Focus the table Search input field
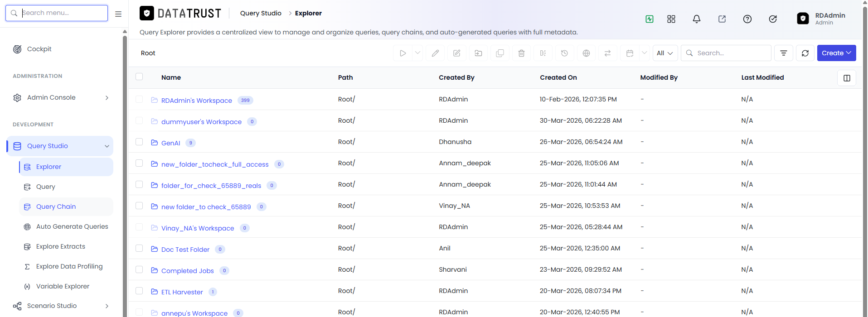 tap(726, 53)
